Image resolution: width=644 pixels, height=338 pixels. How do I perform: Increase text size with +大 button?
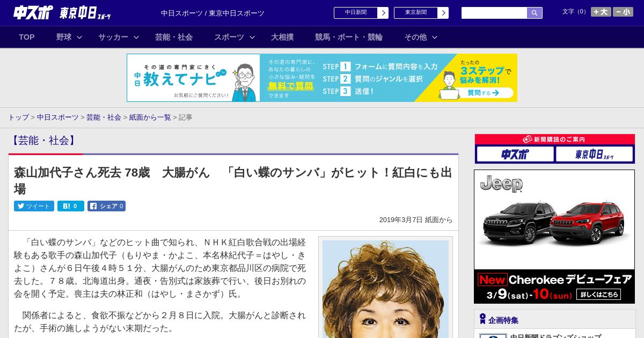pos(601,12)
